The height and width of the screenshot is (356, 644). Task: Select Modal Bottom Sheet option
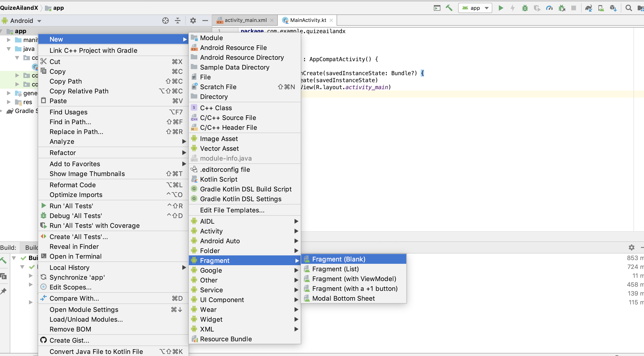tap(354, 298)
